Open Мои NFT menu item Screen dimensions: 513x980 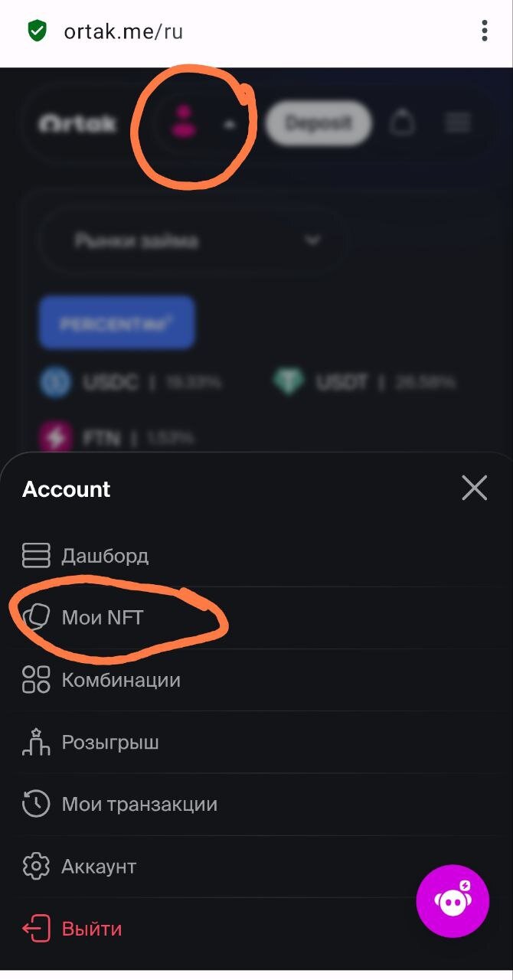(x=103, y=617)
